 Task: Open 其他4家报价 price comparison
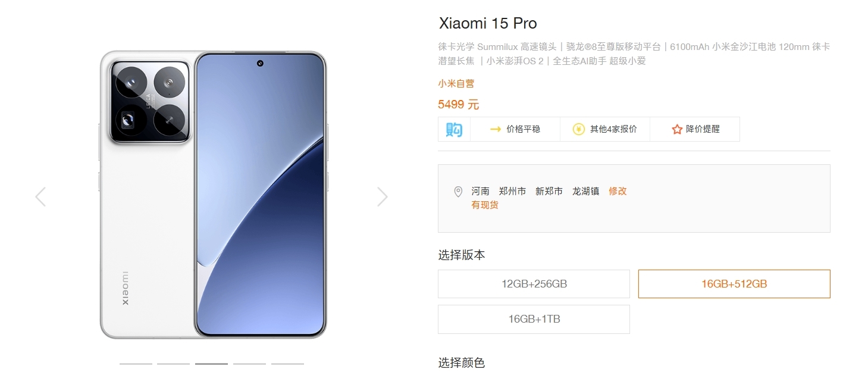coord(613,129)
